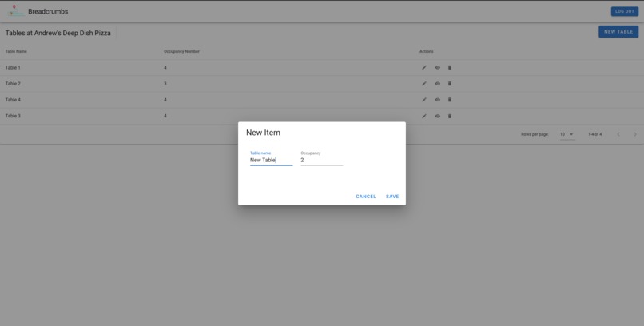
Task: Sort by Occupancy Number column header
Action: pos(181,51)
